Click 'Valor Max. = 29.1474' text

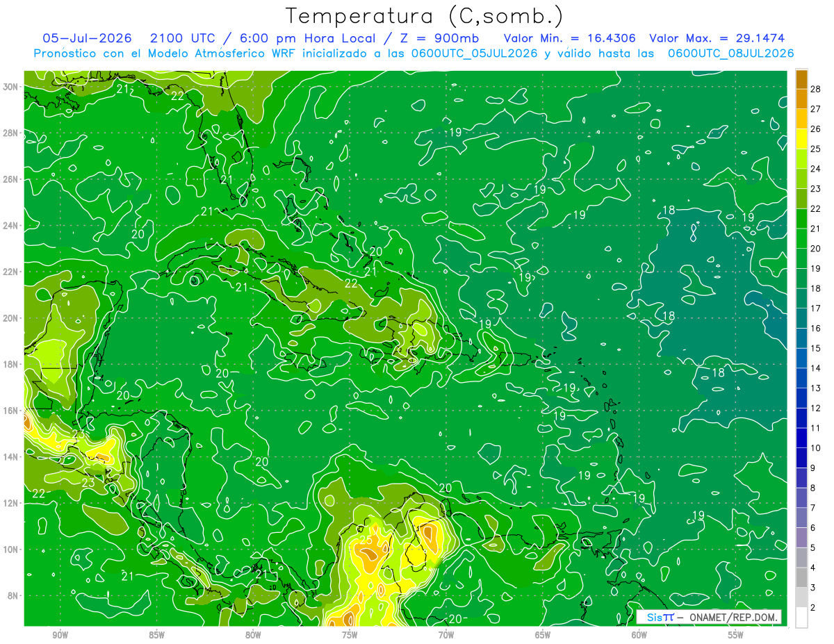(717, 38)
